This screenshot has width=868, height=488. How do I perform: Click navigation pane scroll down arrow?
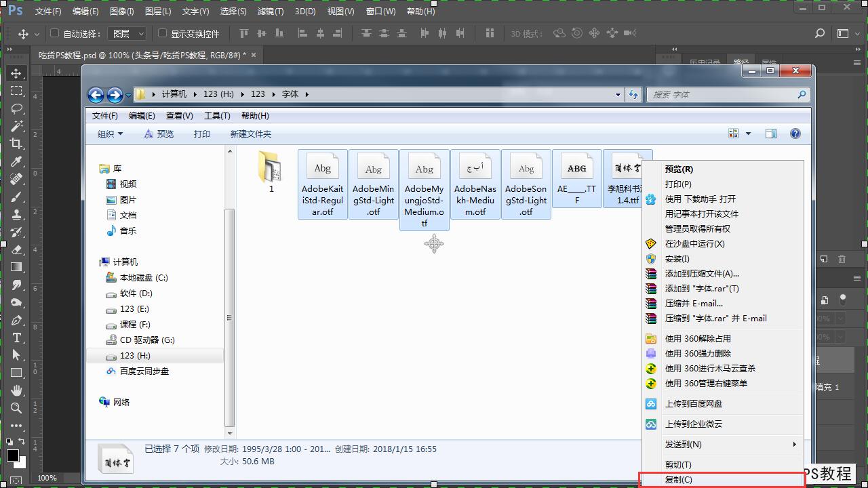(230, 433)
